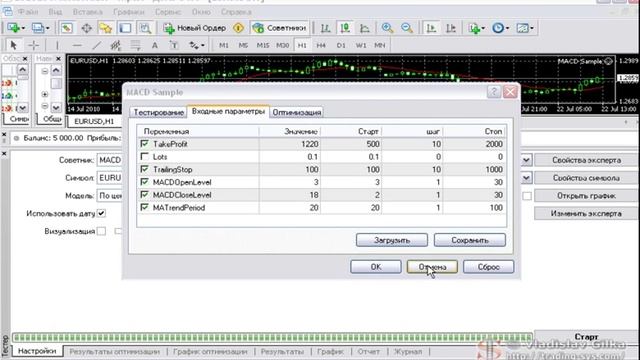Click the 'Советник' MACD field
640x360 pixels.
110,160
